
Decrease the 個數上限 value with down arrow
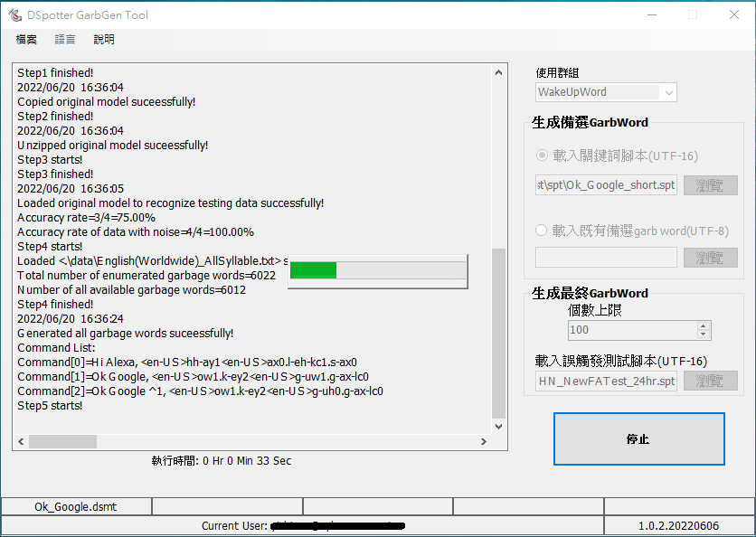[704, 334]
